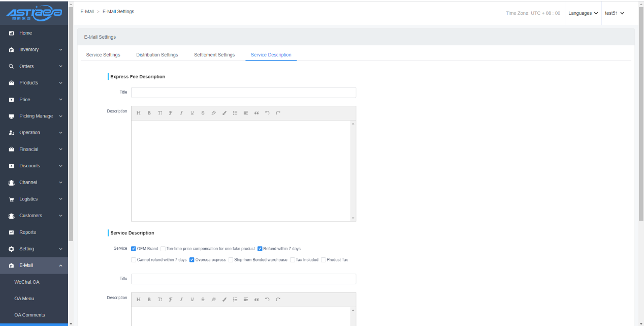Click undo icon in Express Fee editor toolbar
This screenshot has height=326, width=644.
(267, 113)
